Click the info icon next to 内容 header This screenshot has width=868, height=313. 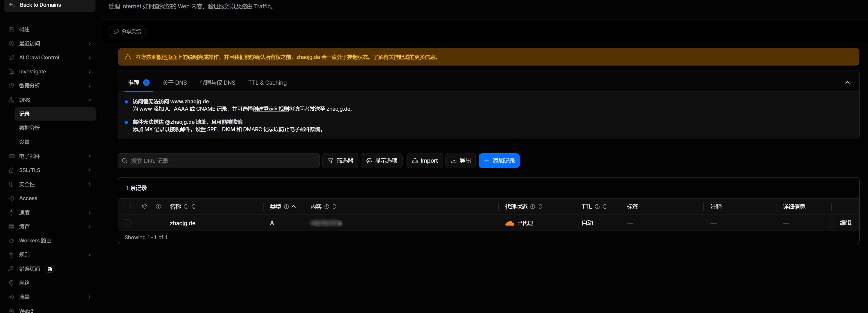tap(326, 207)
